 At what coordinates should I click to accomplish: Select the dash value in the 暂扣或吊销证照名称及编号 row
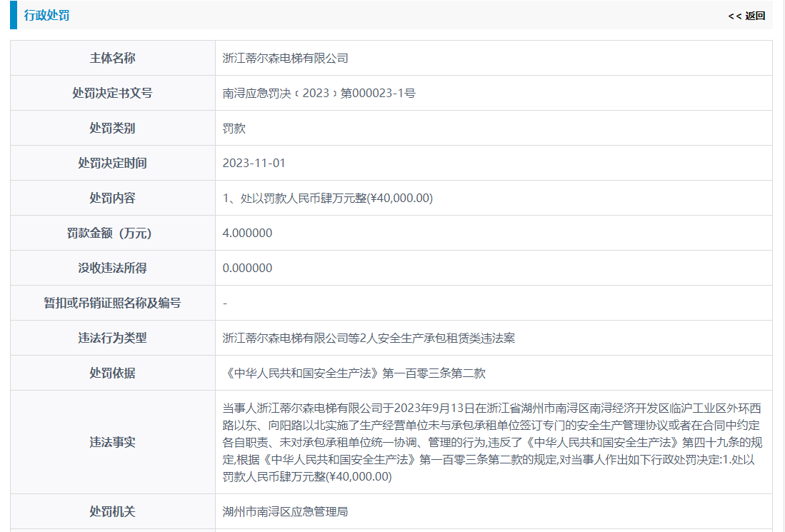tap(225, 303)
